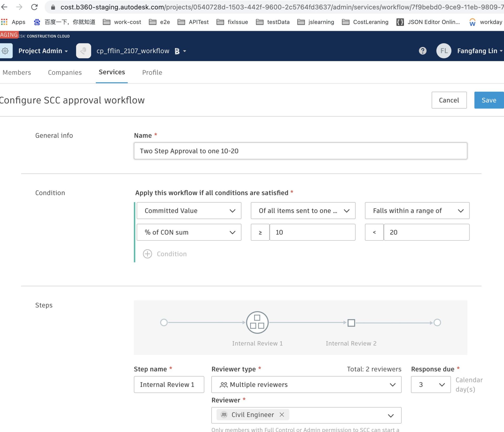Viewport: 504px width, 432px height.
Task: Click the FL user avatar
Action: coord(444,51)
